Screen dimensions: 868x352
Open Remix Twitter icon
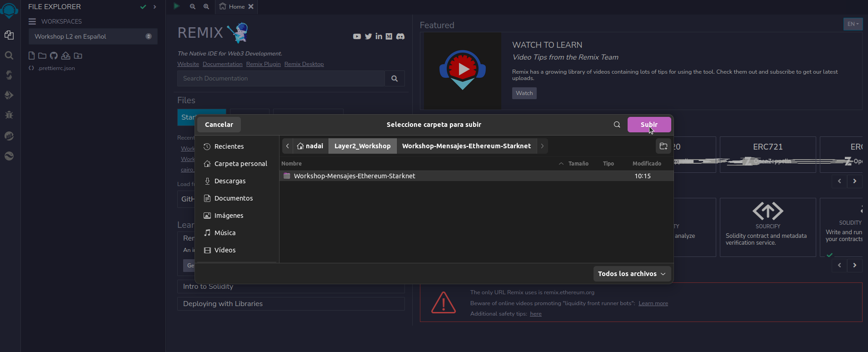[x=368, y=36]
